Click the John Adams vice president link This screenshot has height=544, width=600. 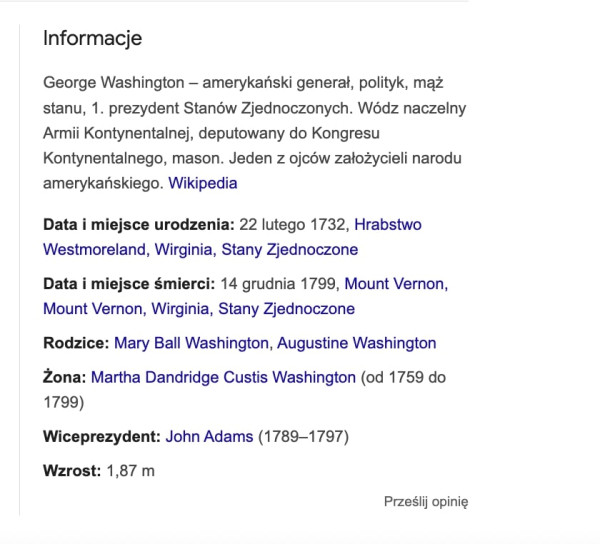point(209,437)
